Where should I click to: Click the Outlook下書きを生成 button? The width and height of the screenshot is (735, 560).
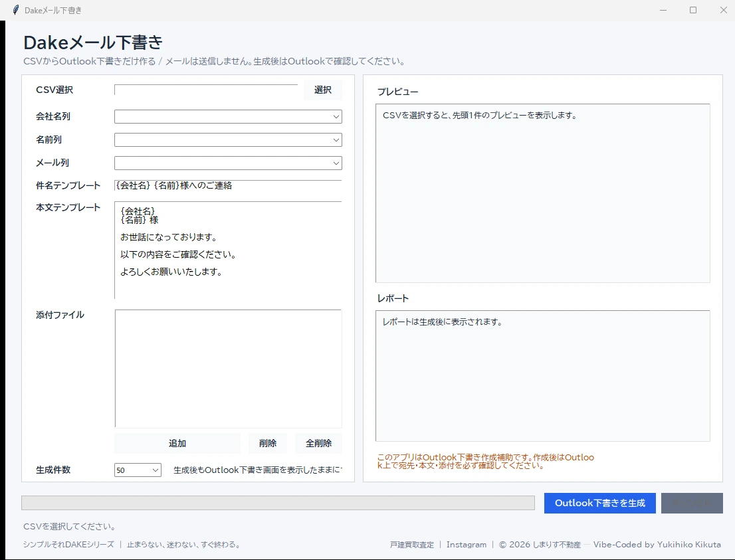600,503
